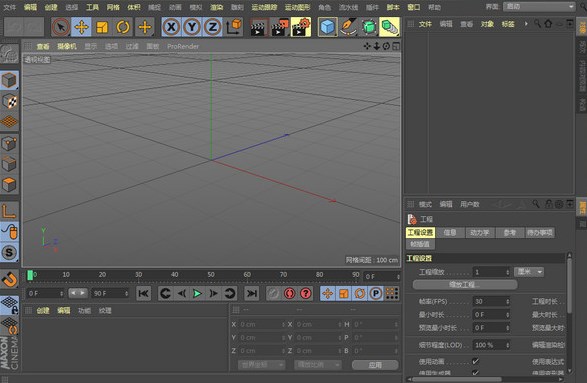Enable the Snap magnet icon

(9, 279)
